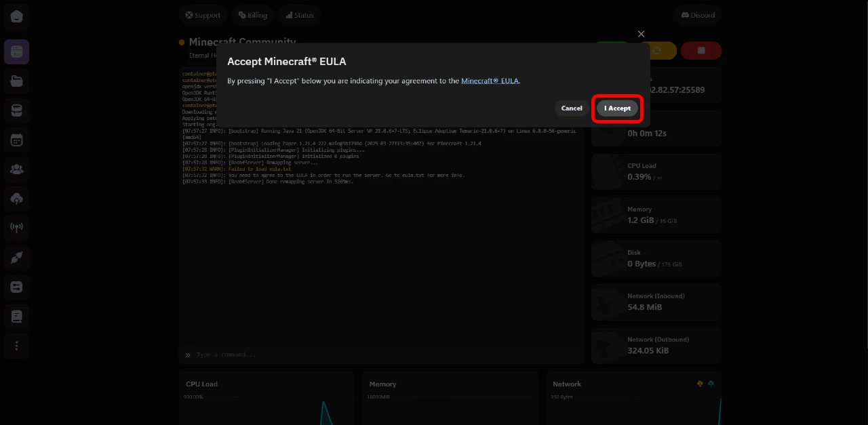868x425 pixels.
Task: Click the red stop server button
Action: pos(701,50)
